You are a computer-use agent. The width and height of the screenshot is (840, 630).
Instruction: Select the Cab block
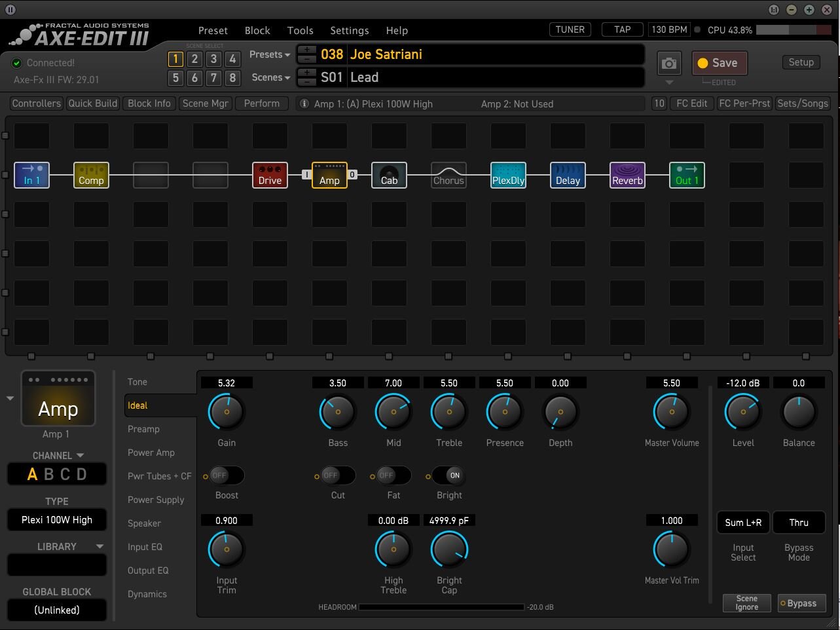pos(389,175)
